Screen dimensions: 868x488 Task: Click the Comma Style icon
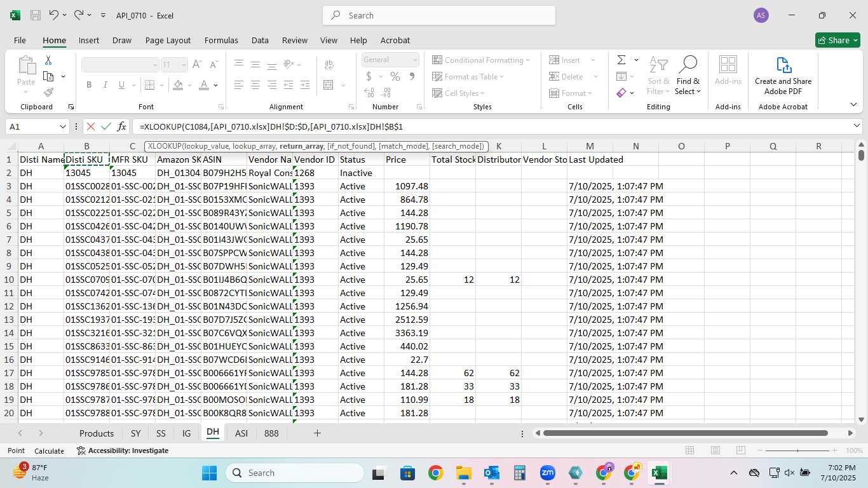[x=412, y=76]
